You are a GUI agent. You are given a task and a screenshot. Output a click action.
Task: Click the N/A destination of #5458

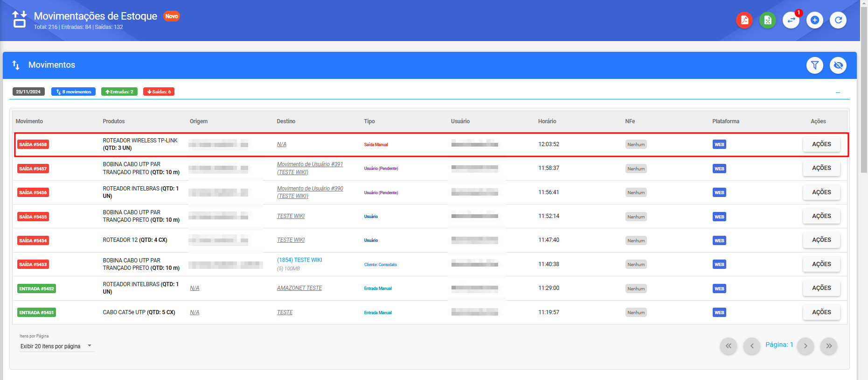[x=282, y=144]
